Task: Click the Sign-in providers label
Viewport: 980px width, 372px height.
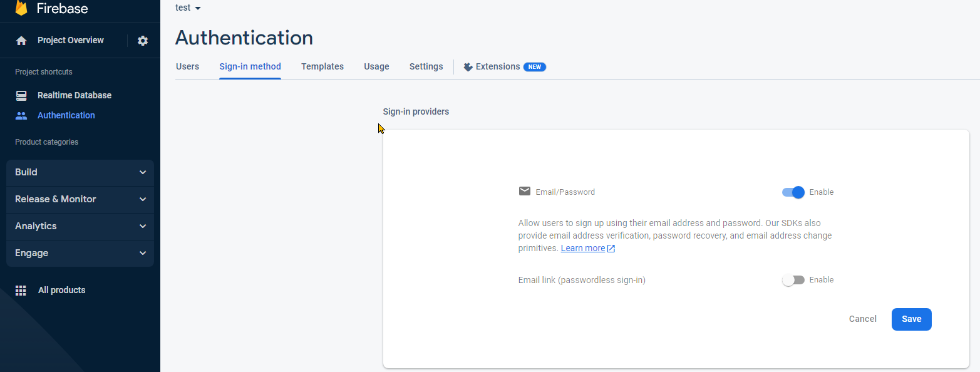Action: [x=416, y=112]
